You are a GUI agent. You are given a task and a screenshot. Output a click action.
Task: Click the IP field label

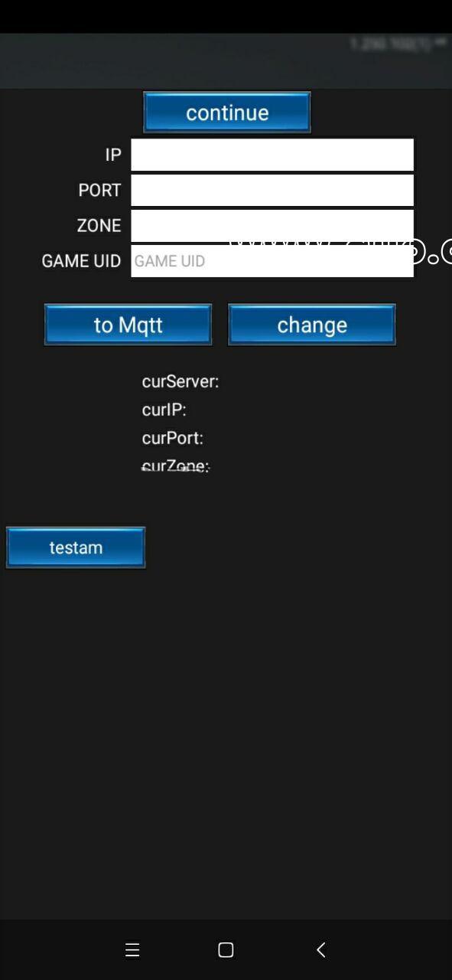click(x=113, y=155)
